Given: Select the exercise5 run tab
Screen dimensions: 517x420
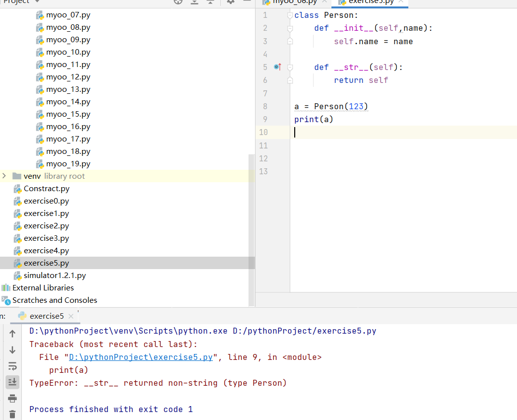Looking at the screenshot, I should click(45, 316).
